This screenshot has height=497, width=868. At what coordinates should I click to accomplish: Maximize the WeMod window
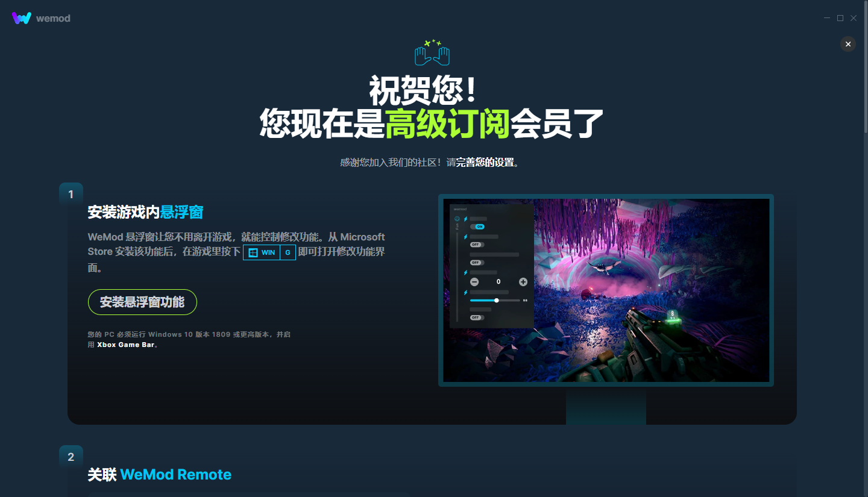[840, 18]
